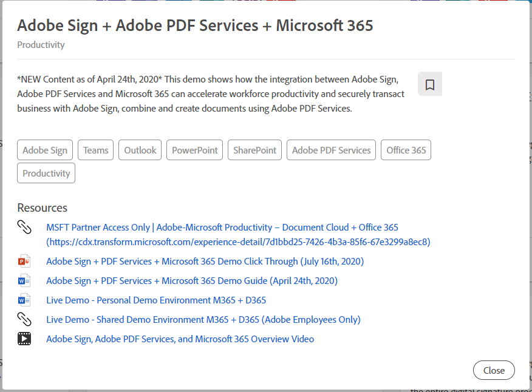
Task: Select the Teams tag
Action: tap(96, 150)
